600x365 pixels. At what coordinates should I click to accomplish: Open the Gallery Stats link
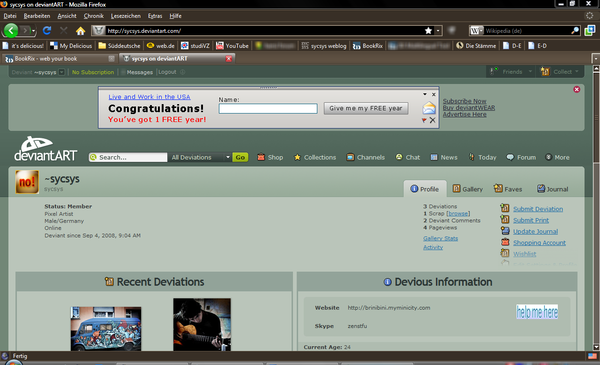click(x=440, y=238)
